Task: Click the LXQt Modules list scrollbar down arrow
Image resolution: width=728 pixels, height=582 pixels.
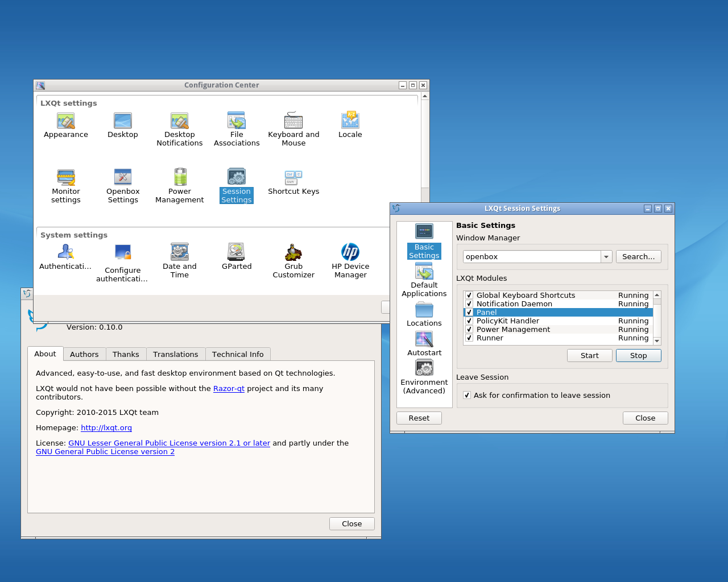Action: (x=657, y=341)
